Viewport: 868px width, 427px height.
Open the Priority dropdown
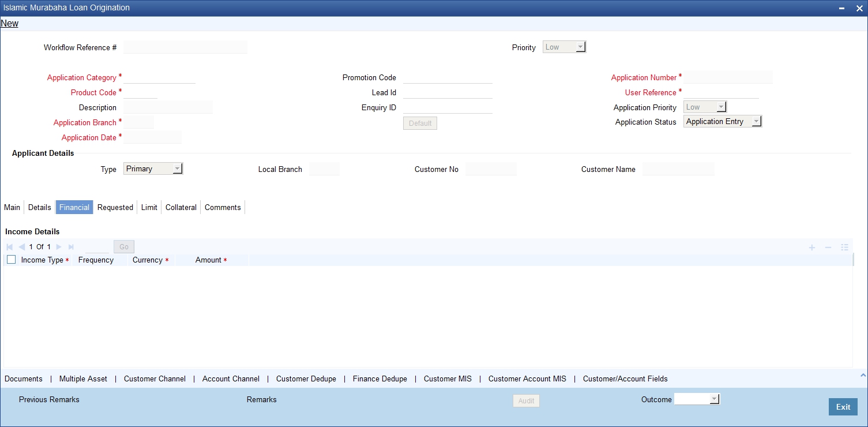[565, 47]
